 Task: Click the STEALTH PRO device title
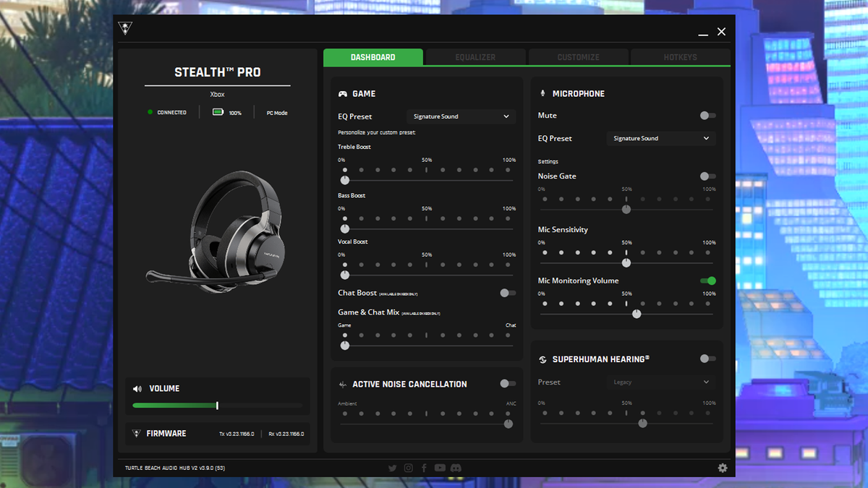218,72
